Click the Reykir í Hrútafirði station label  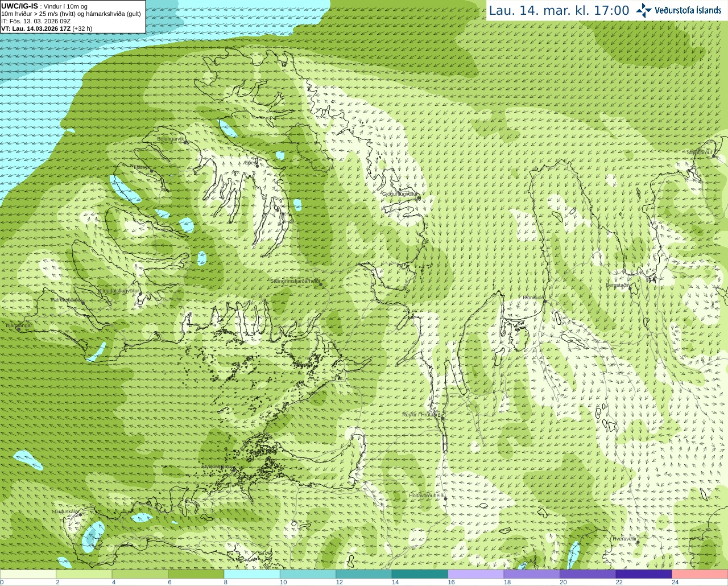point(422,415)
